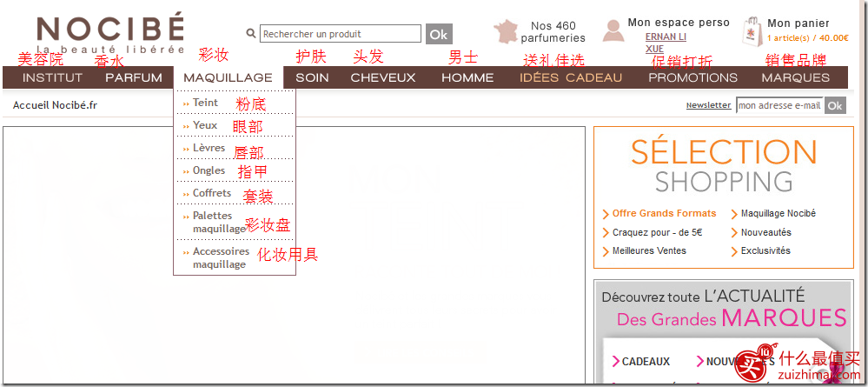Open Maquillage Nocibé link
The width and height of the screenshot is (868, 387).
(x=778, y=213)
